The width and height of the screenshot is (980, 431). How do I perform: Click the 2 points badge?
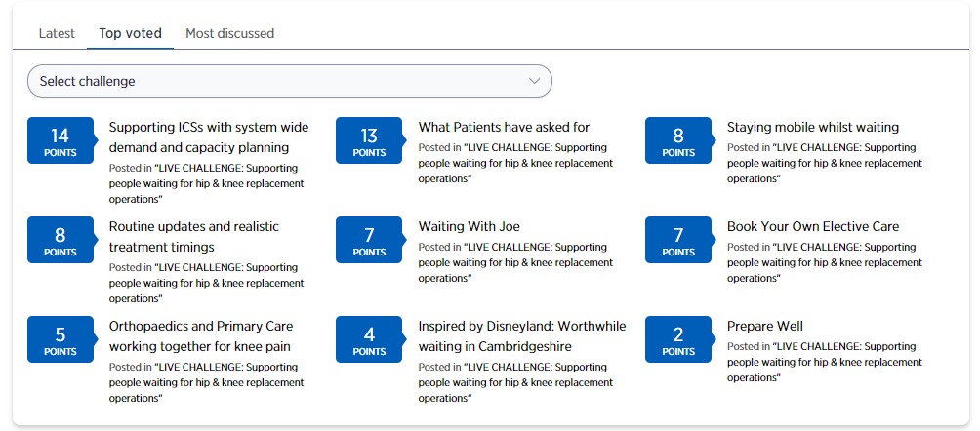tap(678, 339)
